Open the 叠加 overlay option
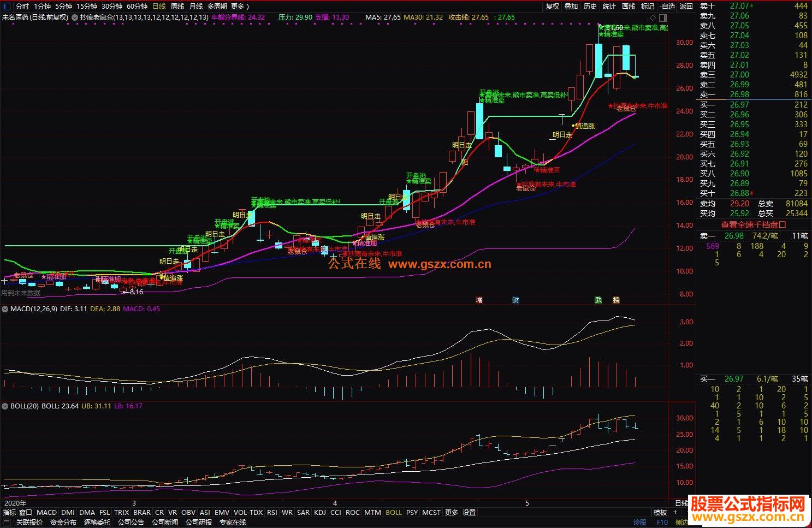The image size is (812, 528). coord(571,7)
